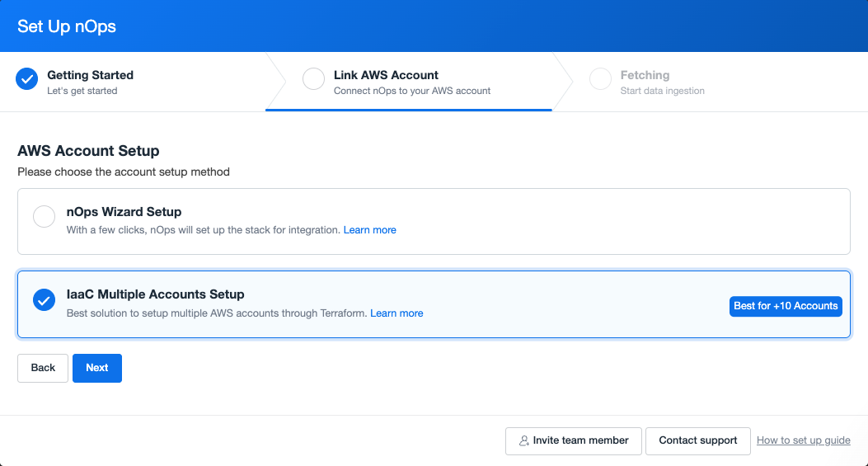Open the How to set up guide link
This screenshot has height=466, width=868.
(803, 440)
